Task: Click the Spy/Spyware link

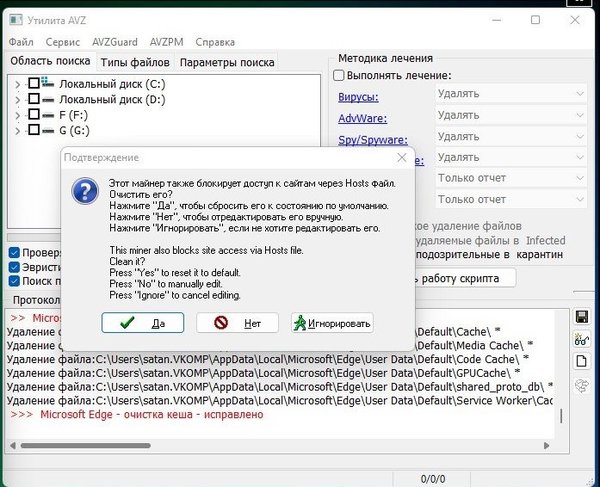Action: coord(373,140)
